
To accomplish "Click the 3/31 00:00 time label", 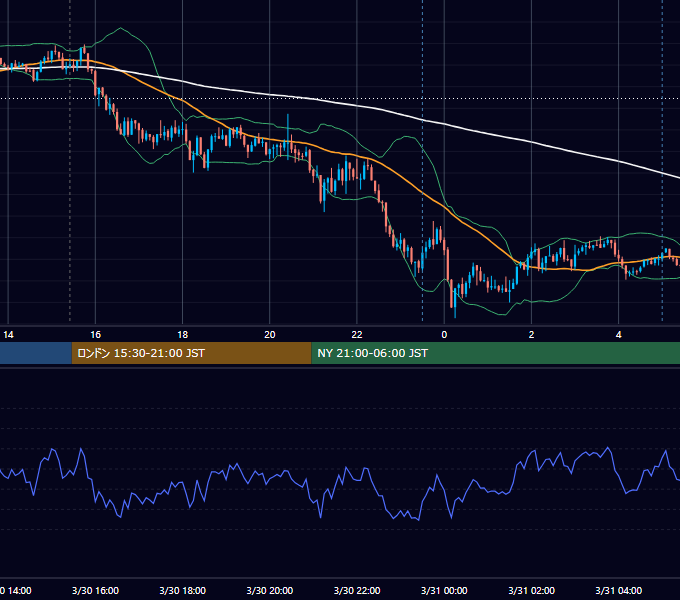I will (x=444, y=590).
